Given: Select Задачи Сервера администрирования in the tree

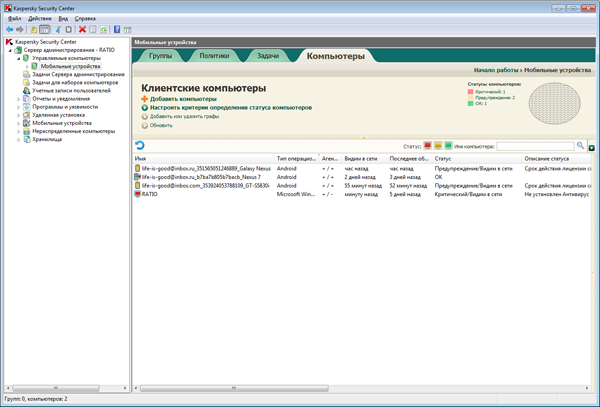Looking at the screenshot, I should click(x=78, y=74).
